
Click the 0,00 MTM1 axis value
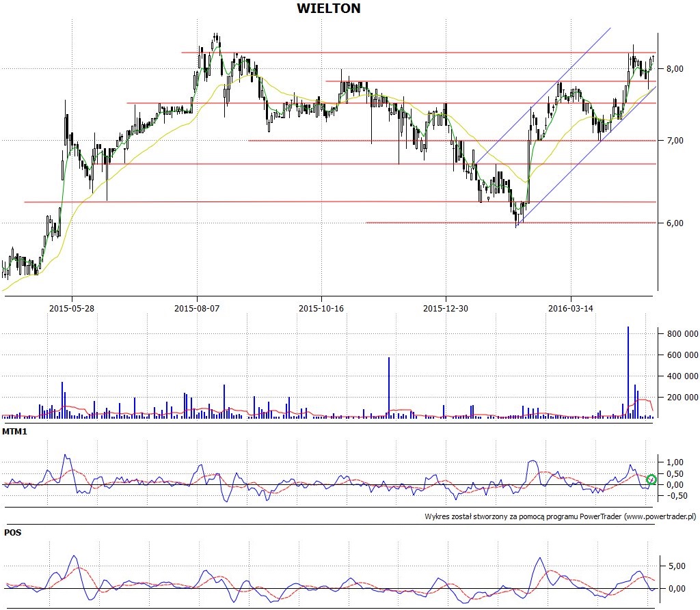point(675,484)
